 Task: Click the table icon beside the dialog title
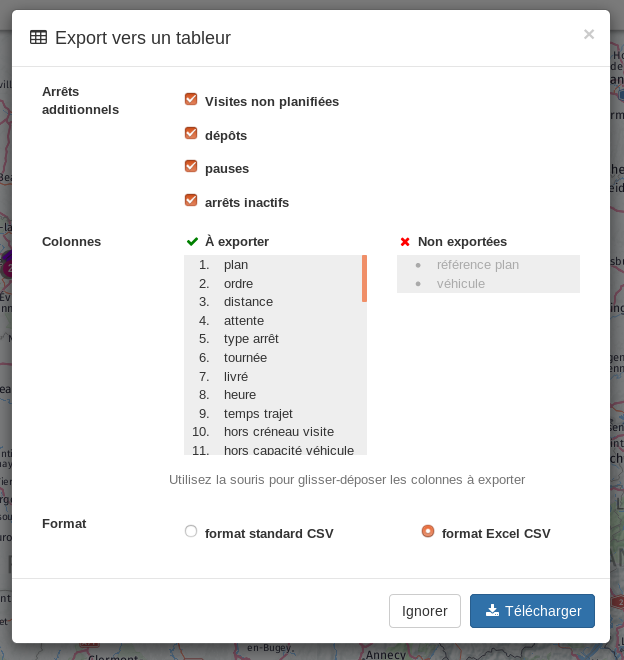click(38, 38)
